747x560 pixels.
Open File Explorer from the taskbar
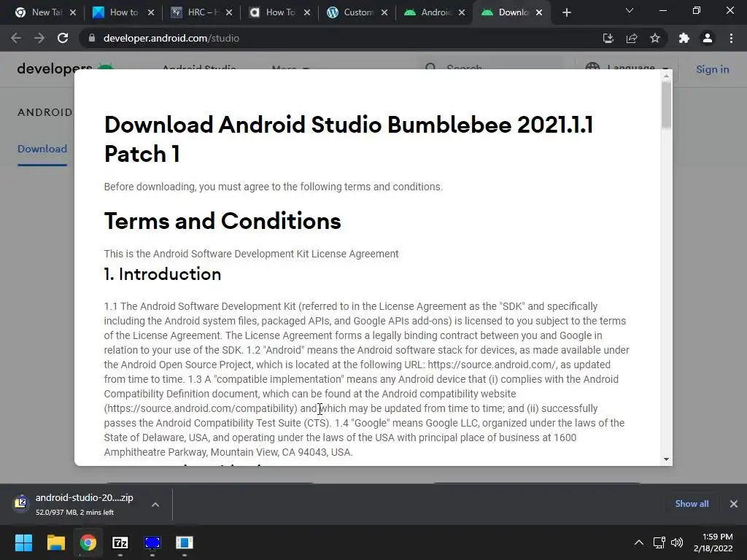coord(55,542)
